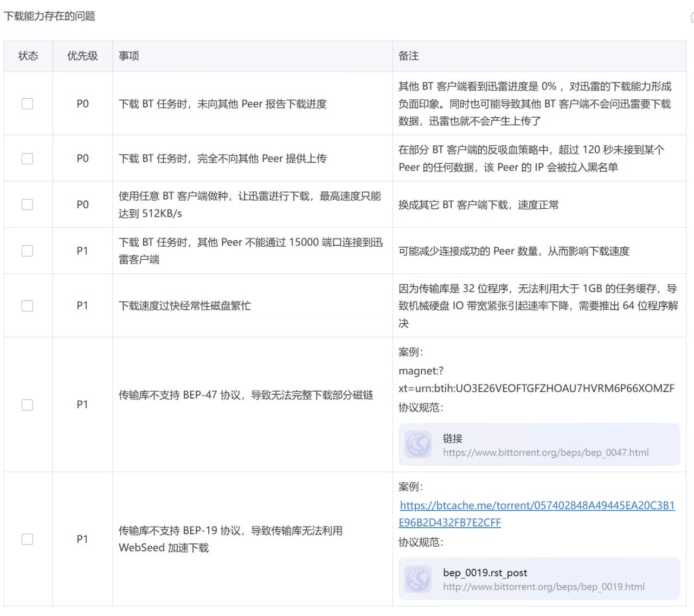Viewport: 694px width, 616px height.
Task: Check the box for 未向其他 Peer 报告下载进度 row
Action: (x=27, y=104)
